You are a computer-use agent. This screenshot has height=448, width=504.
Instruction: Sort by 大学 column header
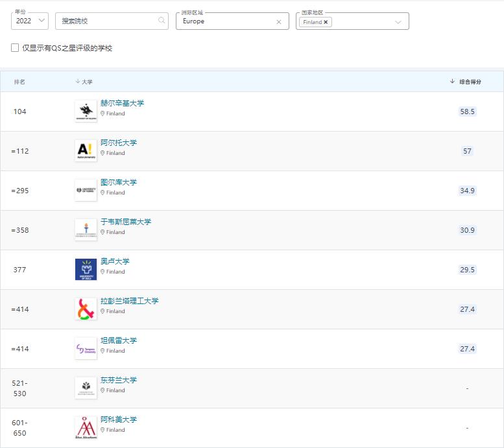[86, 82]
